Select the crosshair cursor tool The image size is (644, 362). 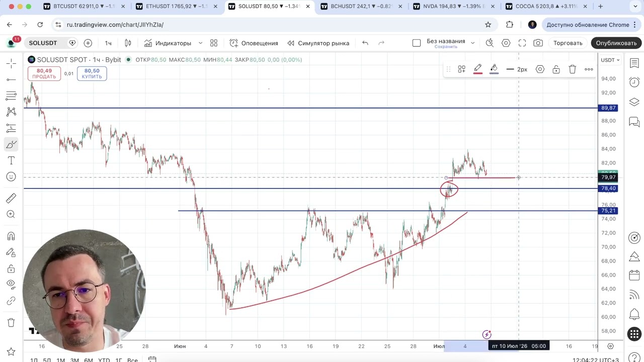(x=11, y=63)
